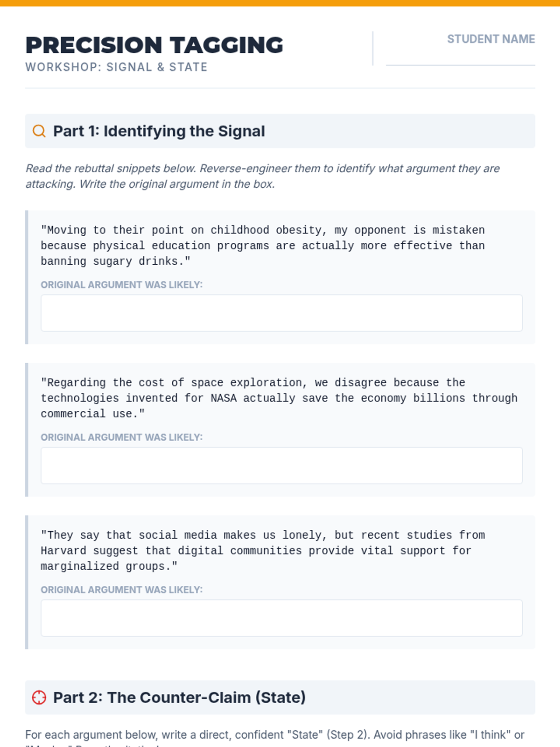Image resolution: width=560 pixels, height=747 pixels.
Task: Click the Original Argument label under the Harvard snippet
Action: pos(121,590)
